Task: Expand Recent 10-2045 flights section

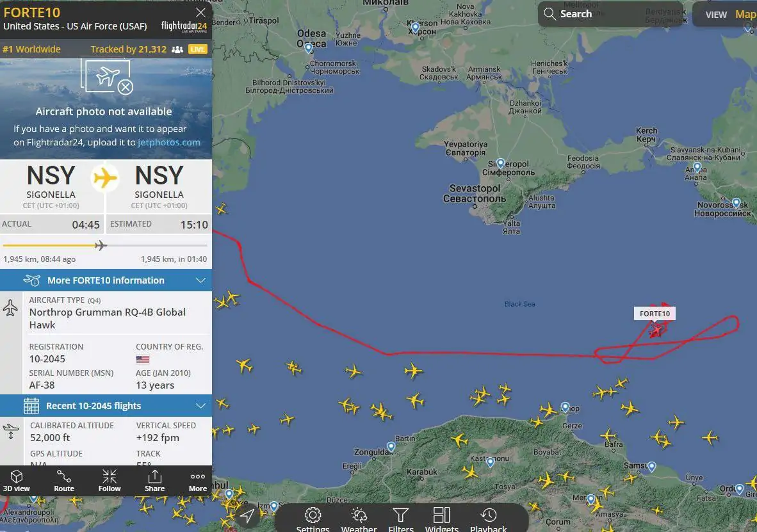Action: tap(106, 405)
